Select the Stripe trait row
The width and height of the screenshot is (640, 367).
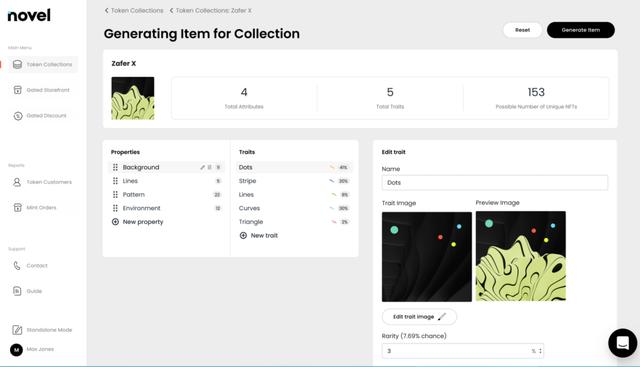[x=293, y=181]
